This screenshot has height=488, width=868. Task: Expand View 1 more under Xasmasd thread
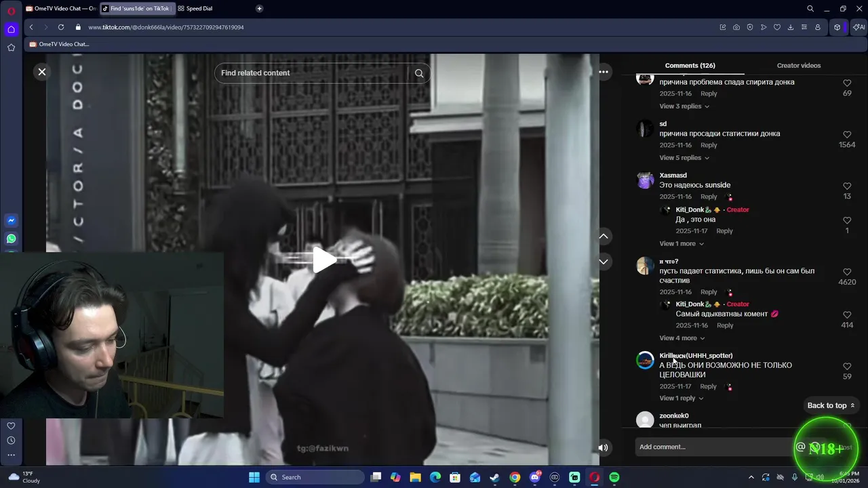pos(682,244)
